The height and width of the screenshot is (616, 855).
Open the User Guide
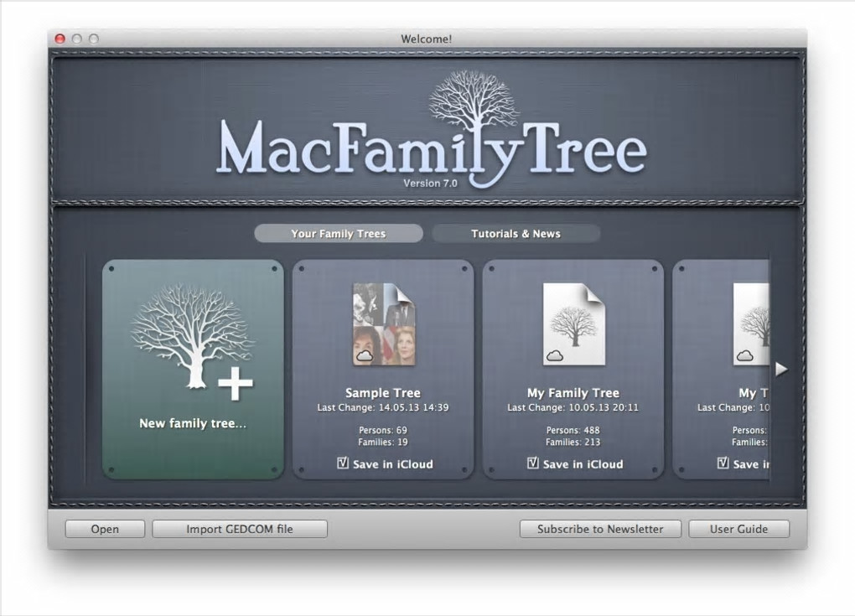738,529
